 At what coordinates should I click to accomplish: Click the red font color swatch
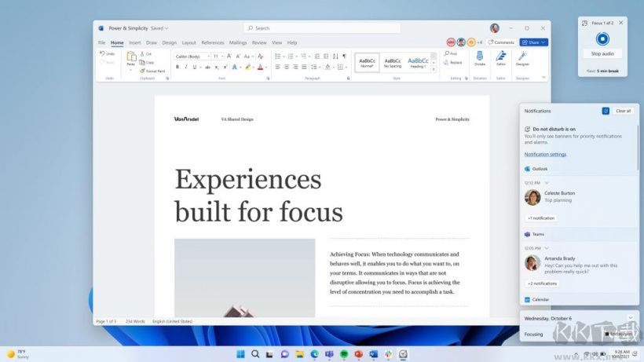click(258, 67)
